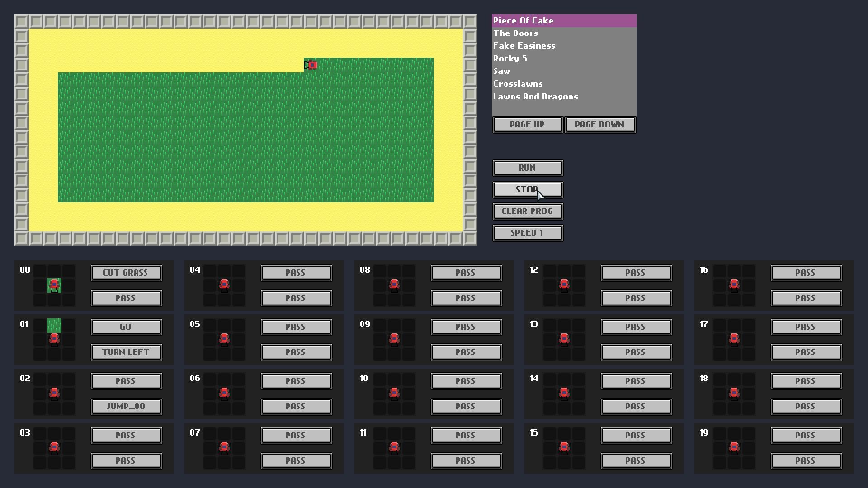This screenshot has width=868, height=488.
Task: Click the mower icon in rule 09
Action: (394, 339)
